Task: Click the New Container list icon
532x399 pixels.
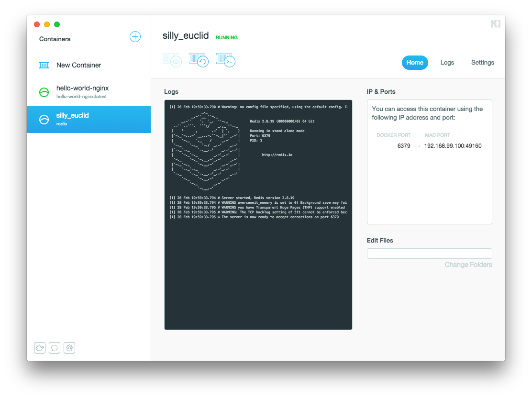Action: tap(44, 65)
